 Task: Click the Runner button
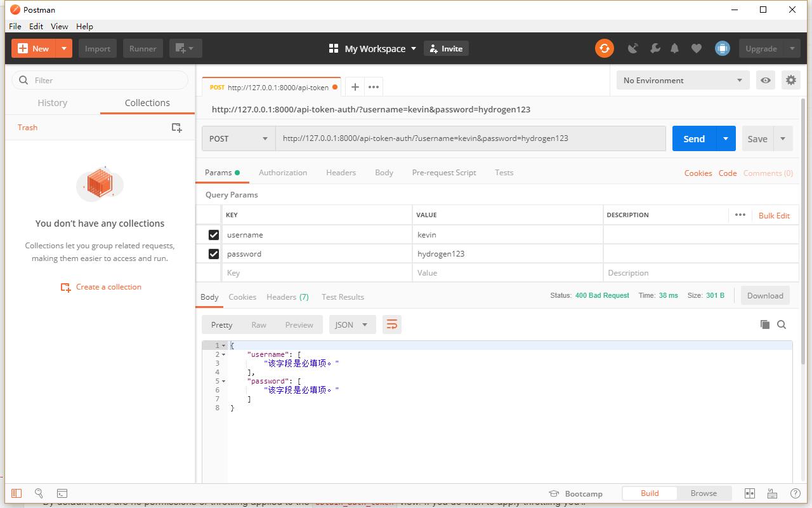[x=143, y=48]
